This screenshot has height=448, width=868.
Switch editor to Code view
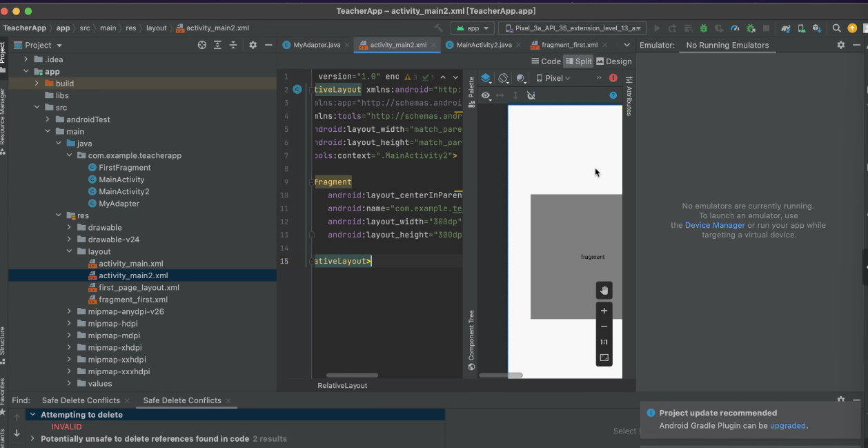546,61
